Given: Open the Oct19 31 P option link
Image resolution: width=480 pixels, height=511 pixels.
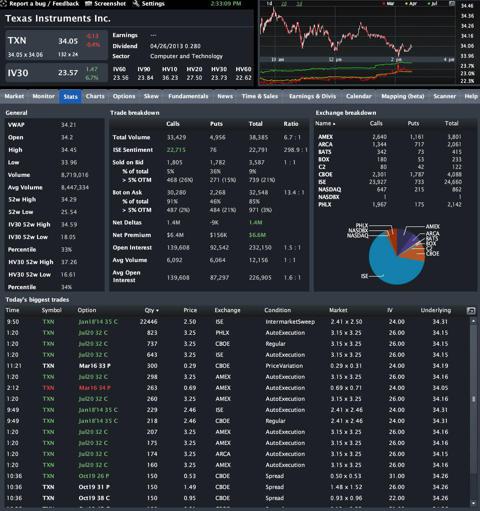Looking at the screenshot, I should (x=94, y=487).
